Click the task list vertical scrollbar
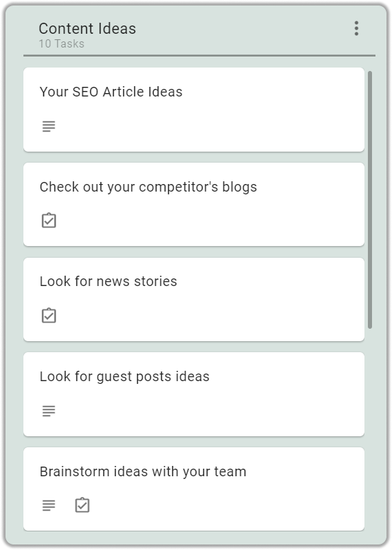Screen dimensions: 392x550 pyautogui.click(x=370, y=200)
